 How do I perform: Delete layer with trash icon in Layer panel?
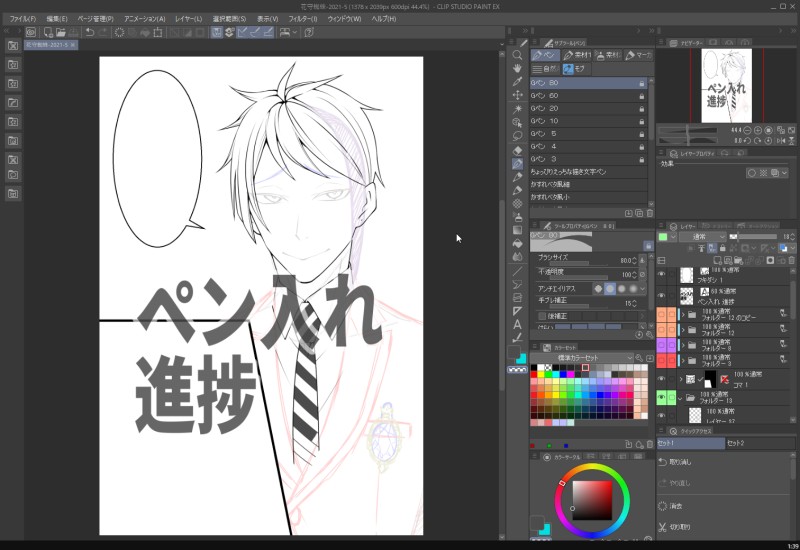792,260
